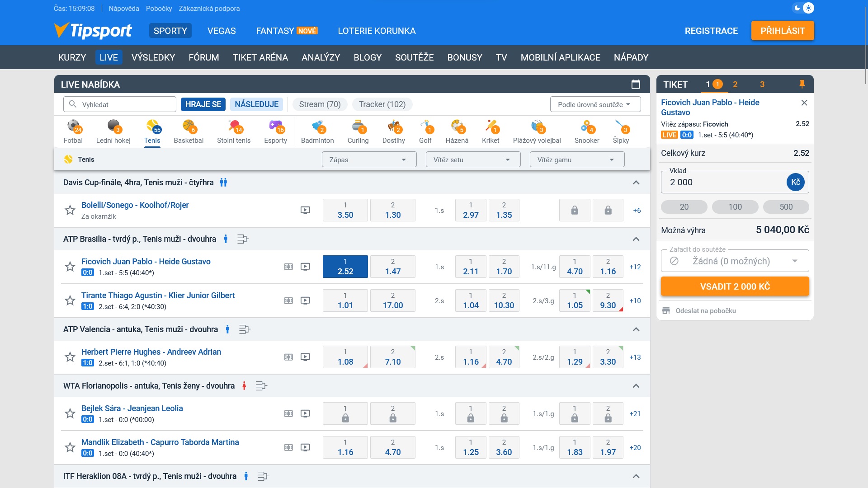Place bet with VSADIT 2 000 KČ
Image resolution: width=868 pixels, height=488 pixels.
coord(735,286)
